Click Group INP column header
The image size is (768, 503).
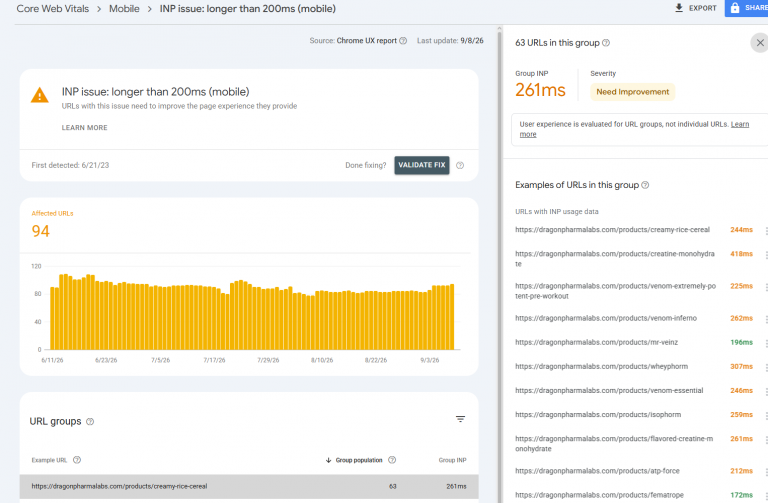tap(453, 460)
